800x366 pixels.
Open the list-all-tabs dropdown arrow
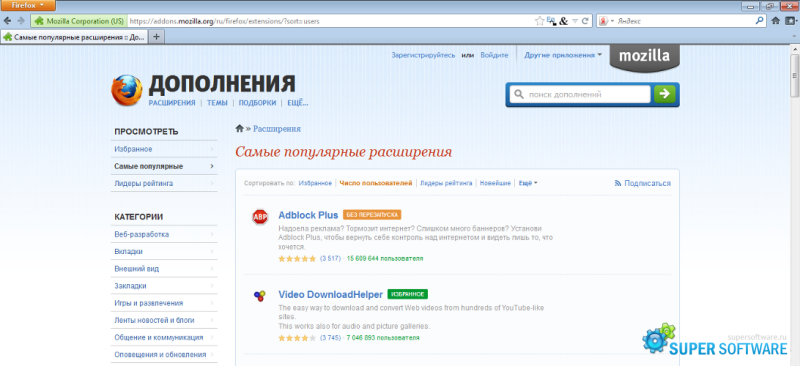794,37
